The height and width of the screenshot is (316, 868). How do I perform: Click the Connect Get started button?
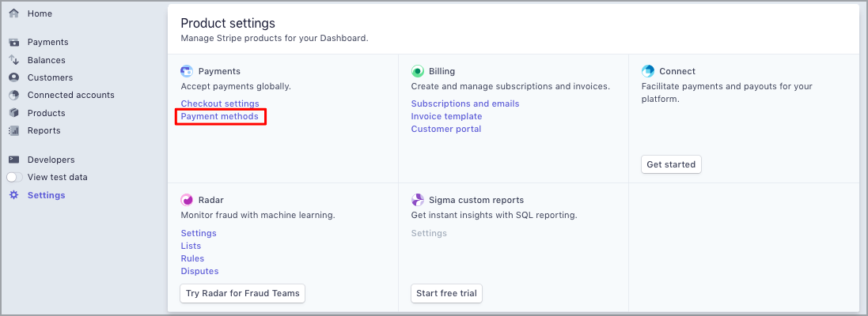coord(671,164)
